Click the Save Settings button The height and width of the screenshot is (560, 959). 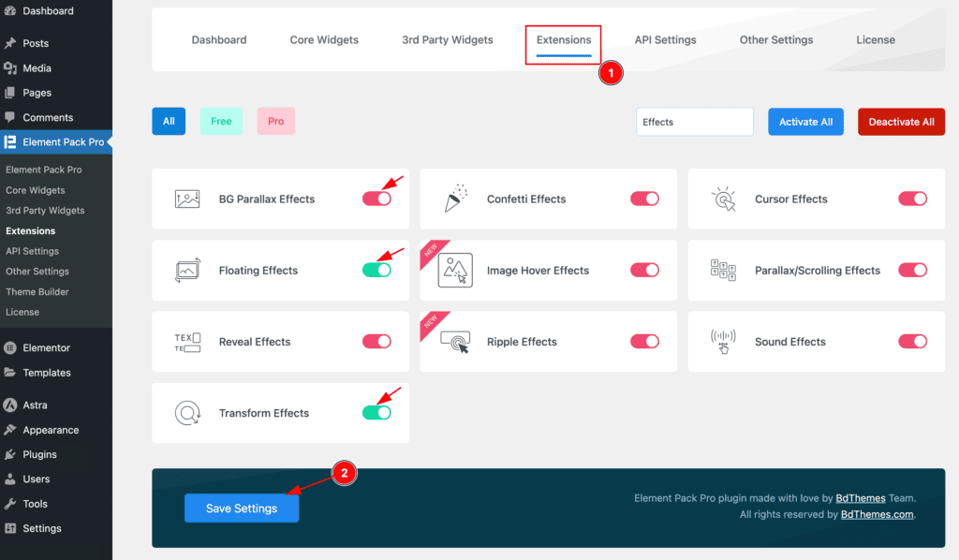242,508
